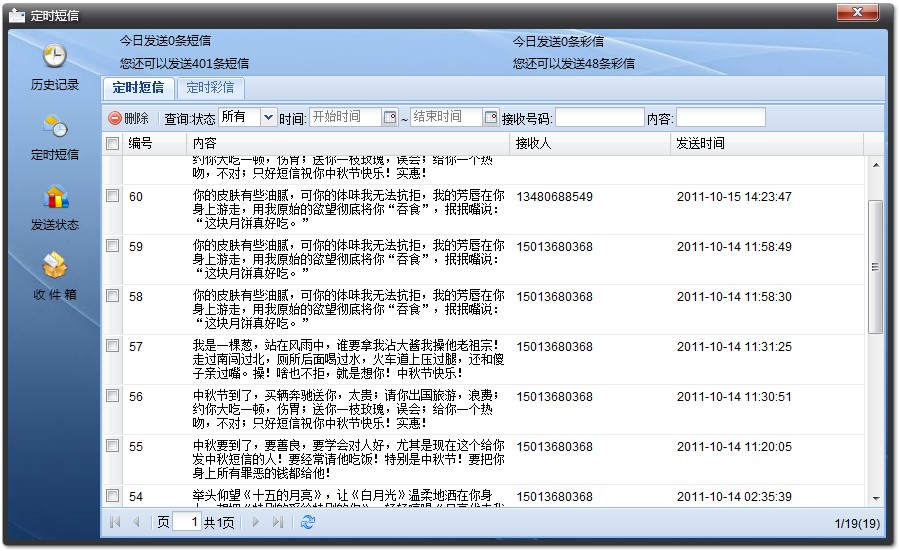Open the 历史记录 clock icon
The width and height of the screenshot is (899, 551).
pos(54,56)
